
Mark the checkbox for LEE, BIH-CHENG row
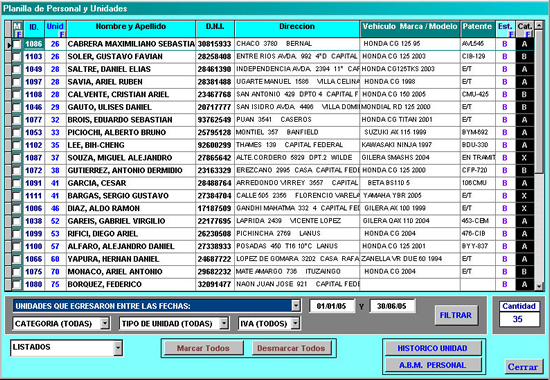click(x=17, y=145)
